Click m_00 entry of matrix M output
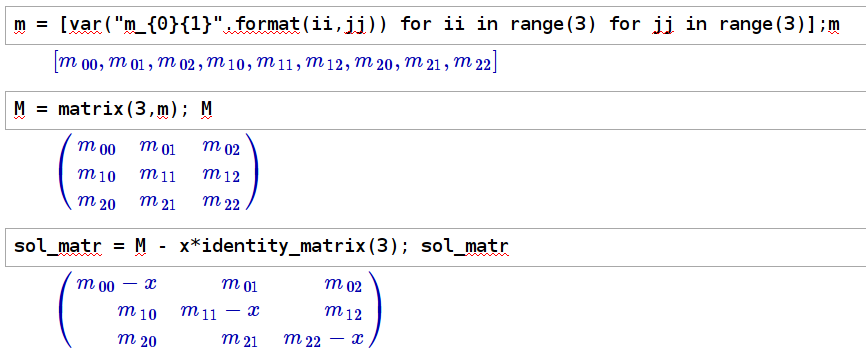 [96, 146]
